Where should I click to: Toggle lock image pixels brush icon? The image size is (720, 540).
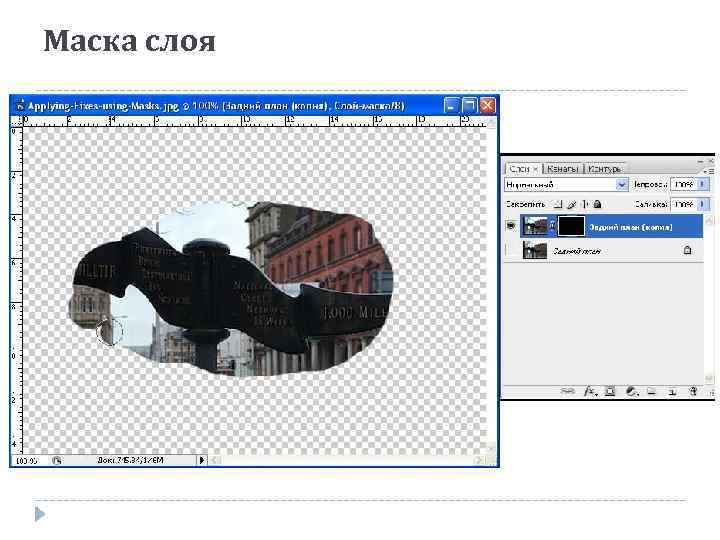572,204
